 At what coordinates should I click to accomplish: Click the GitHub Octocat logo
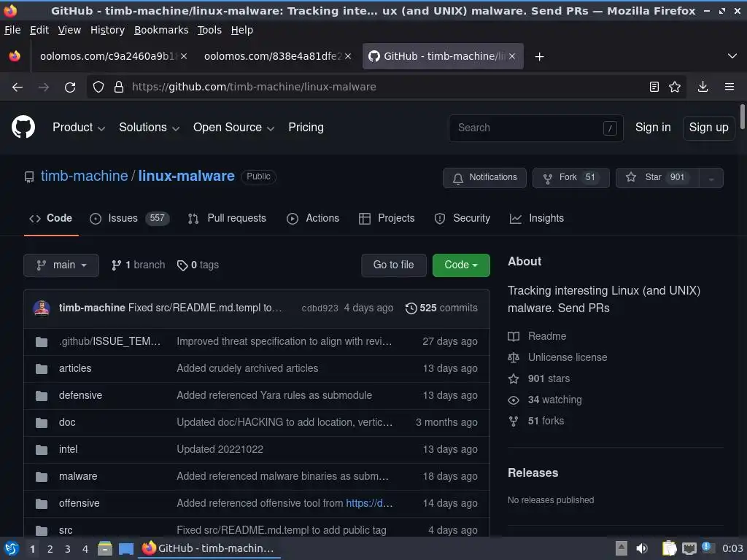(x=23, y=127)
